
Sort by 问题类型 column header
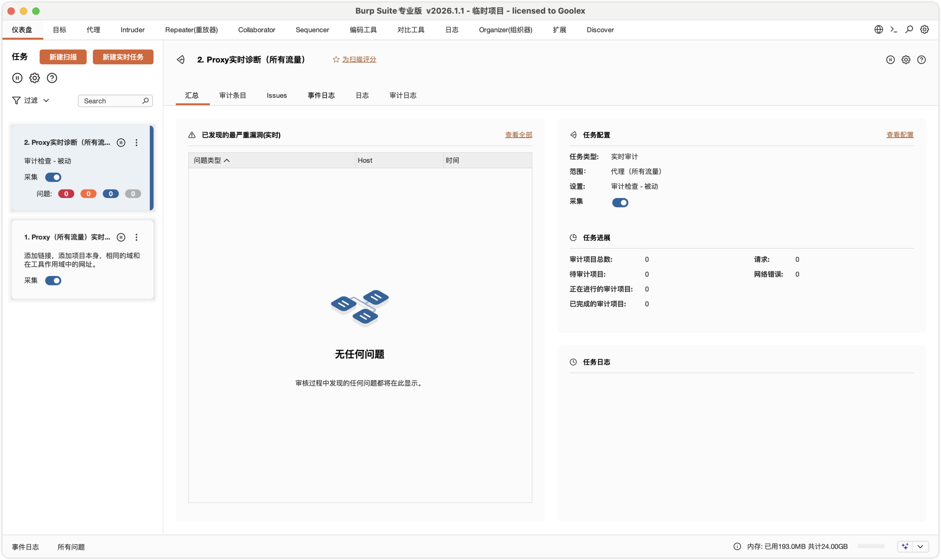[272, 160]
